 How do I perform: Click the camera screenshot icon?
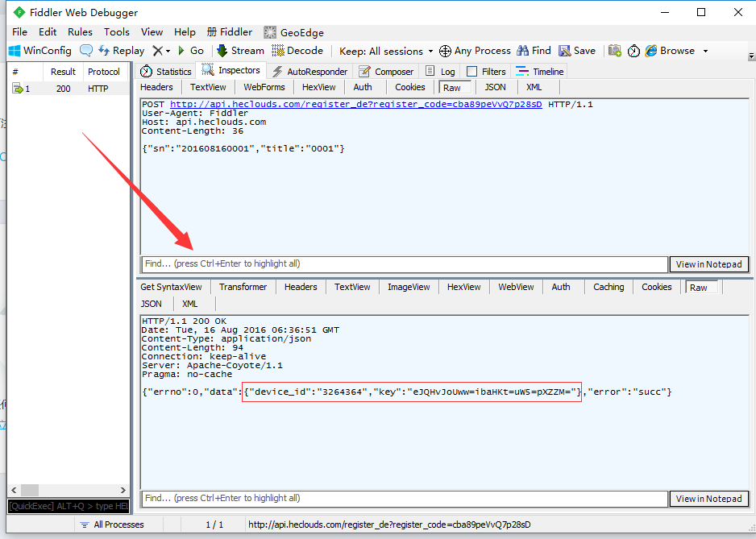pyautogui.click(x=615, y=51)
